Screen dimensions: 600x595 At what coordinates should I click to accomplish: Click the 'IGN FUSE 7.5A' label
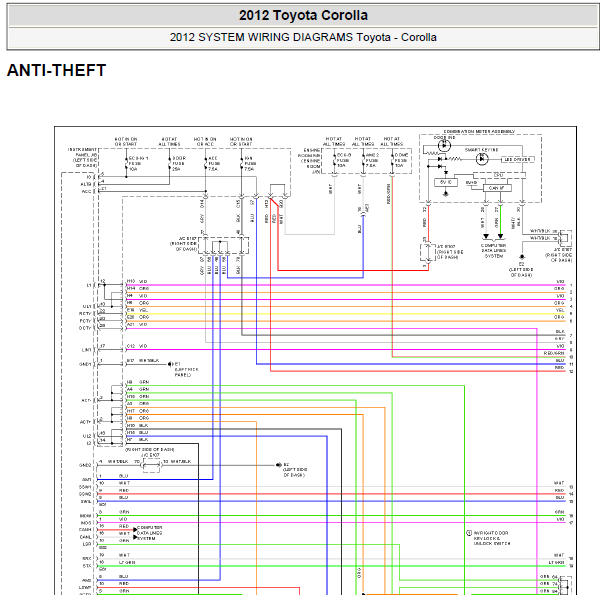[x=249, y=163]
